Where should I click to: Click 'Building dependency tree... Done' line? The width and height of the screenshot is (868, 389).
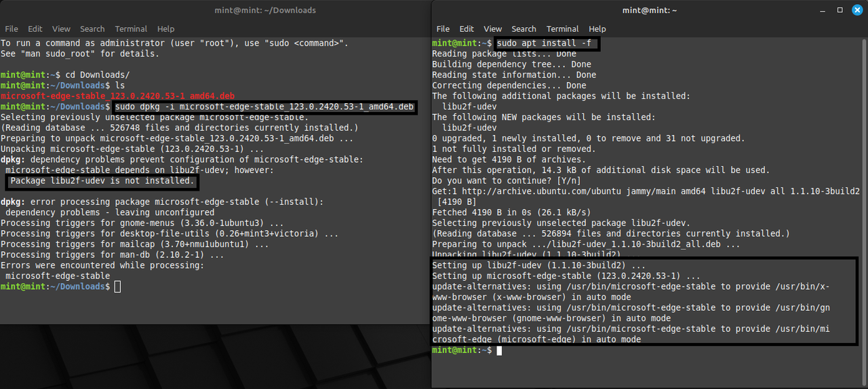click(x=511, y=64)
